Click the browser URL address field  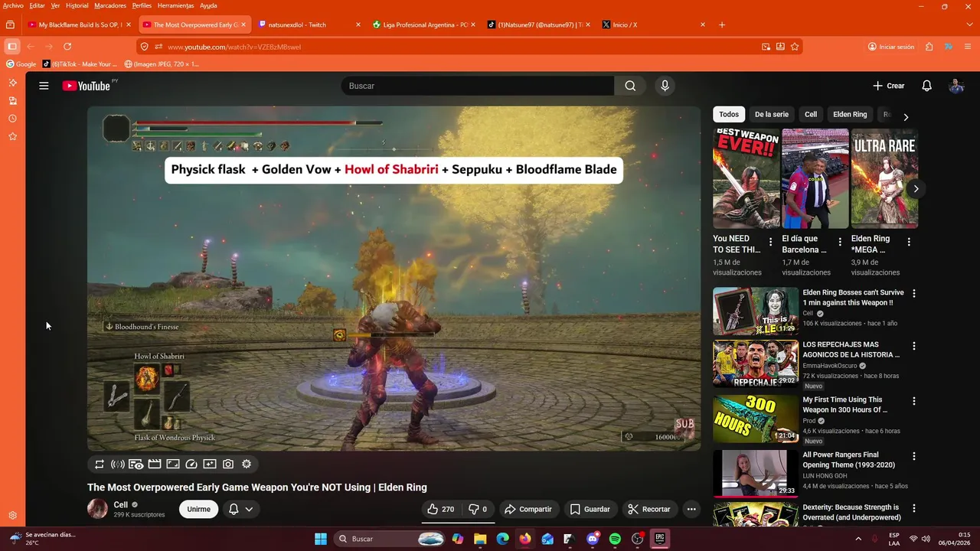[459, 47]
